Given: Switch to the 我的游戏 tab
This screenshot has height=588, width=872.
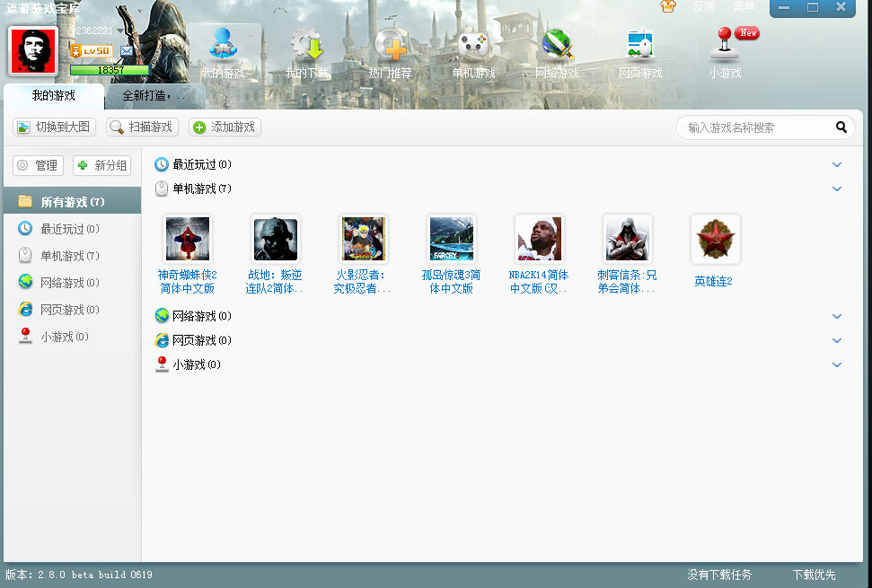Looking at the screenshot, I should [x=53, y=95].
